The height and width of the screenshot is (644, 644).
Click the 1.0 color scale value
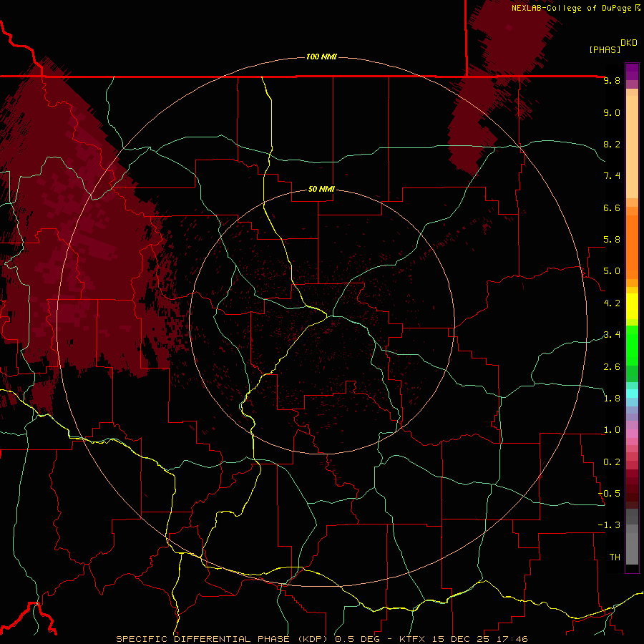[612, 430]
